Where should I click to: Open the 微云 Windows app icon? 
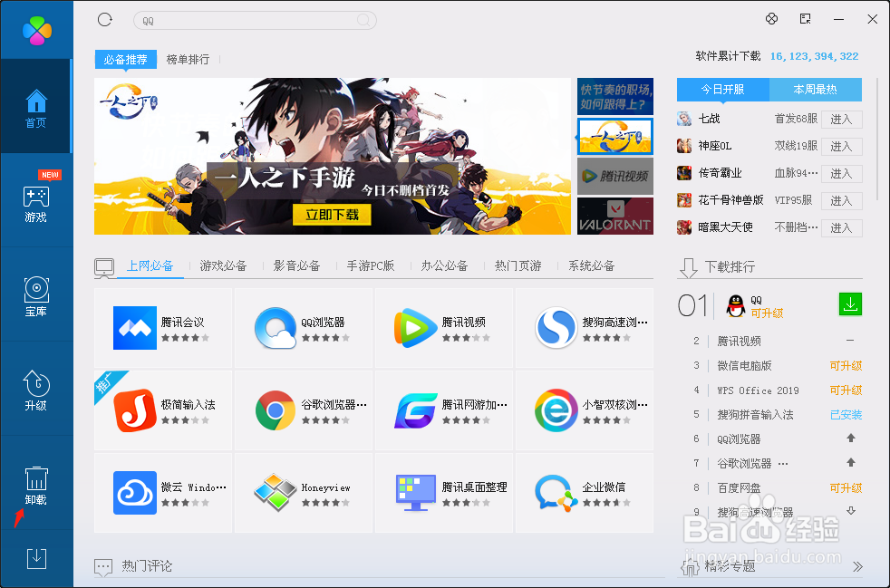tap(134, 493)
